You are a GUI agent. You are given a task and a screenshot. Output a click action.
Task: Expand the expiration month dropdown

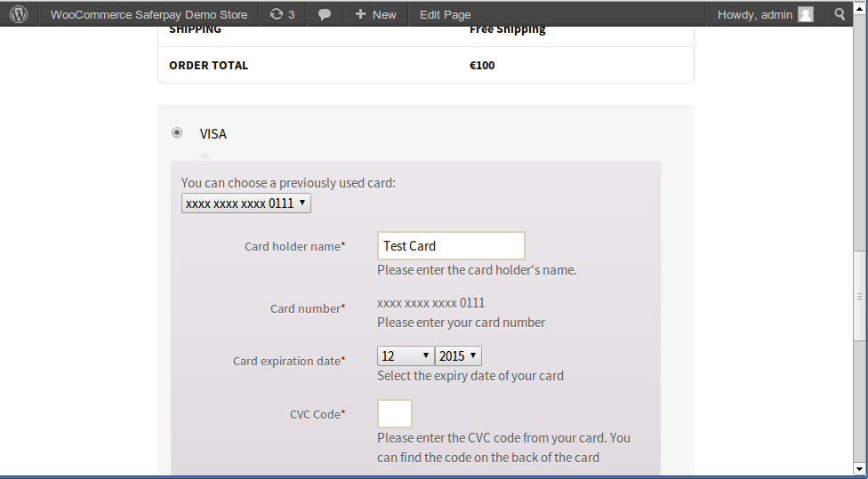[x=406, y=355]
